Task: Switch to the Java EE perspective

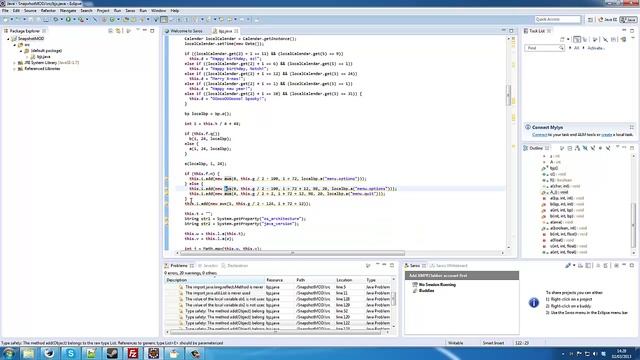Action: point(607,20)
